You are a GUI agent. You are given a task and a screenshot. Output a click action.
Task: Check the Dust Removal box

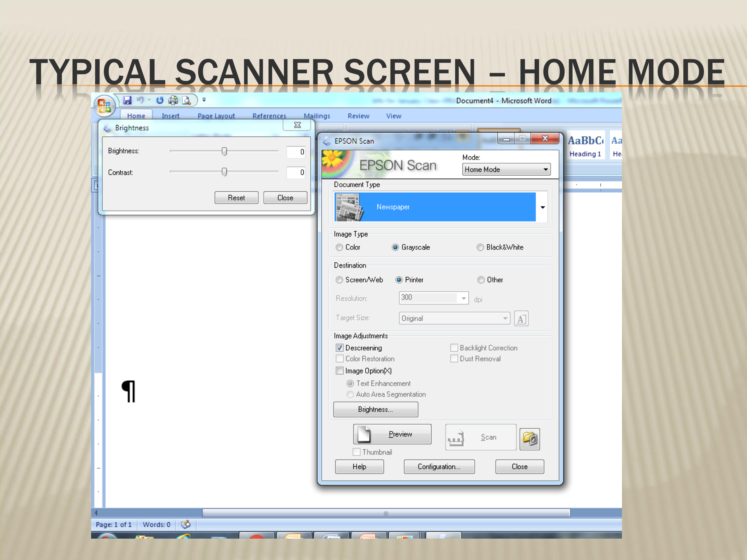[454, 358]
